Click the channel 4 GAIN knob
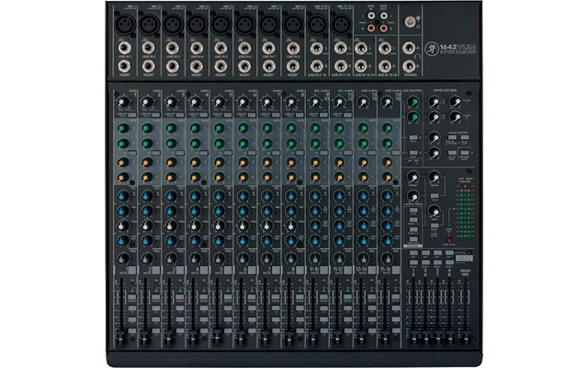Viewport: 588px width, 368px height. pyautogui.click(x=195, y=102)
